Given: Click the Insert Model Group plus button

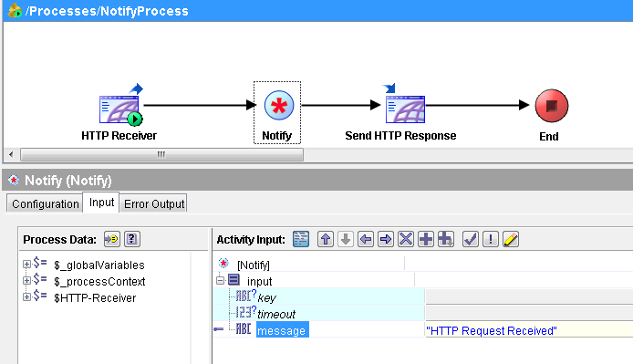Looking at the screenshot, I should point(446,239).
